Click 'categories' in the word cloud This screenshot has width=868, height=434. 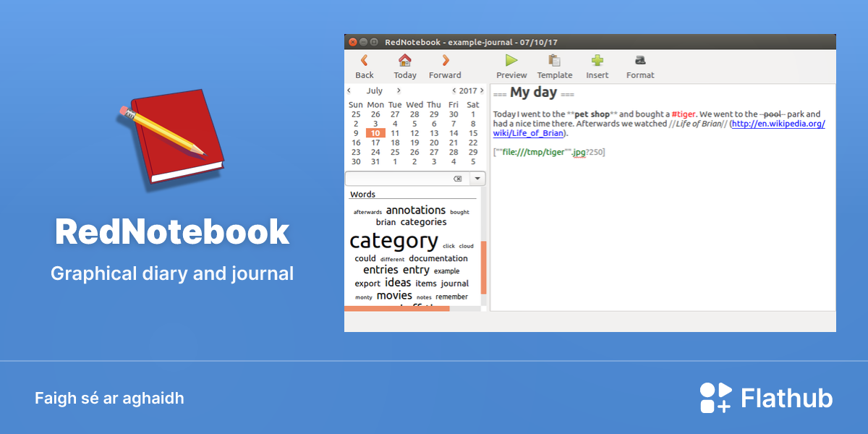[424, 222]
